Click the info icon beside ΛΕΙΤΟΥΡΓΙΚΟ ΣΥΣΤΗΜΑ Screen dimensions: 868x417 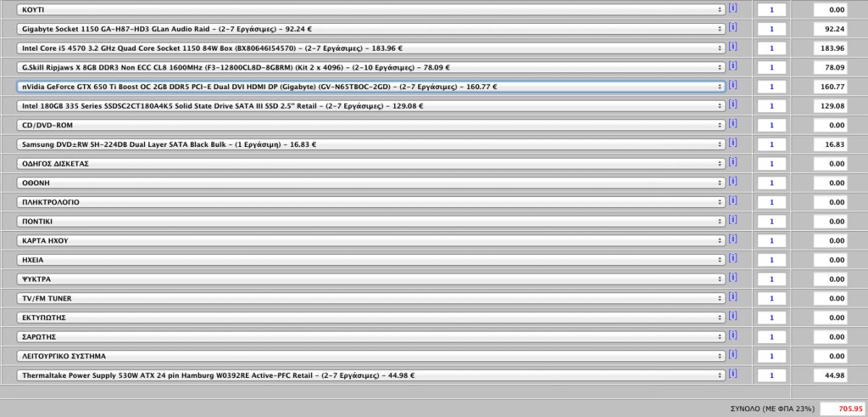tap(733, 355)
